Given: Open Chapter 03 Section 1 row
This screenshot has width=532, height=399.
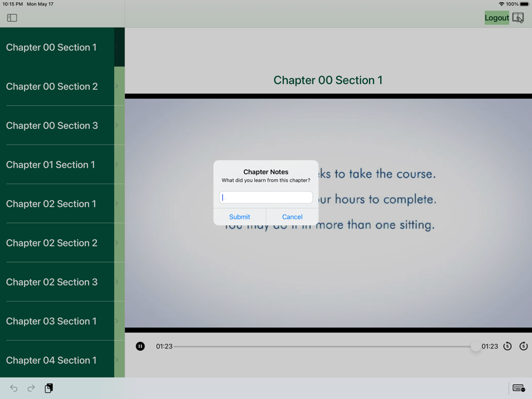Looking at the screenshot, I should pos(62,321).
